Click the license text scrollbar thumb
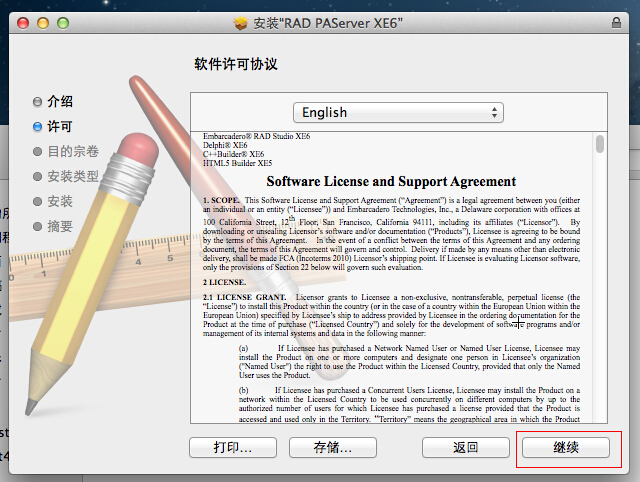The image size is (640, 482). click(600, 144)
